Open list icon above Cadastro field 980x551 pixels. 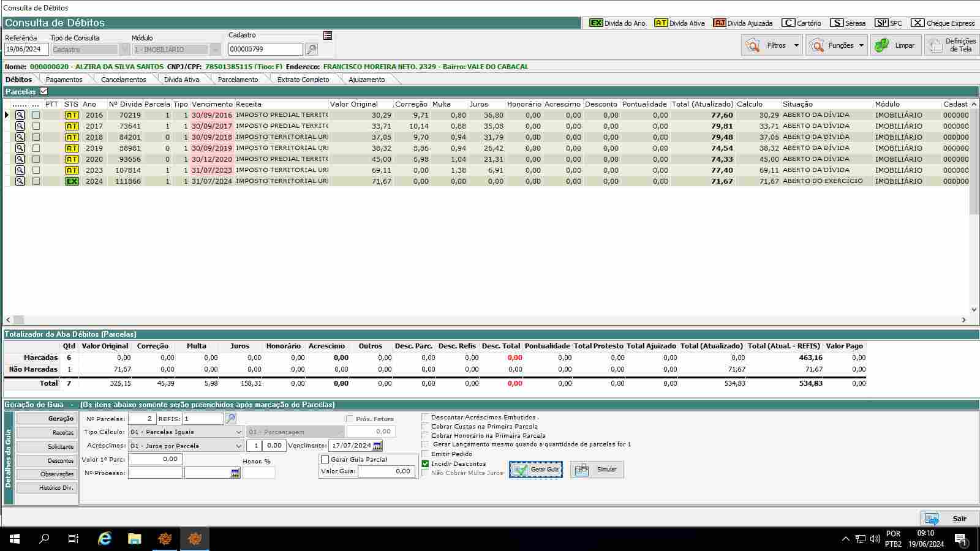click(x=328, y=36)
